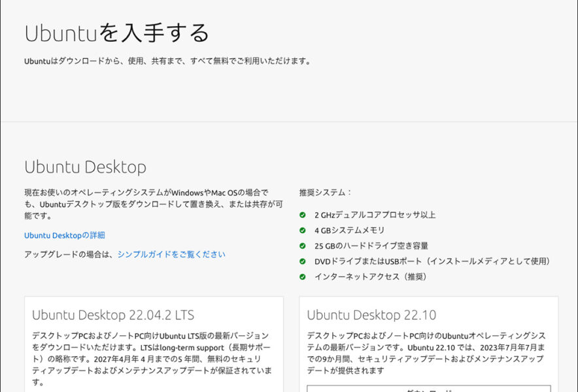Click the Ubuntu Desktop 22.04.2 LTS card title

tap(113, 315)
